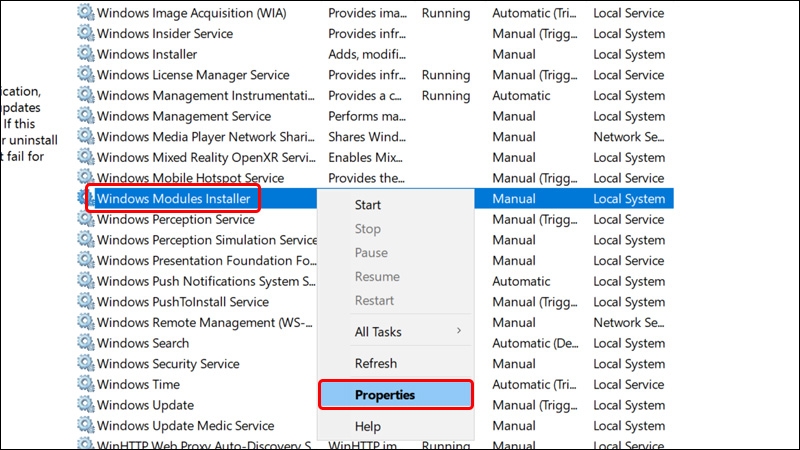Click the gear icon beside Windows Media Player Network Sharing

click(x=86, y=136)
